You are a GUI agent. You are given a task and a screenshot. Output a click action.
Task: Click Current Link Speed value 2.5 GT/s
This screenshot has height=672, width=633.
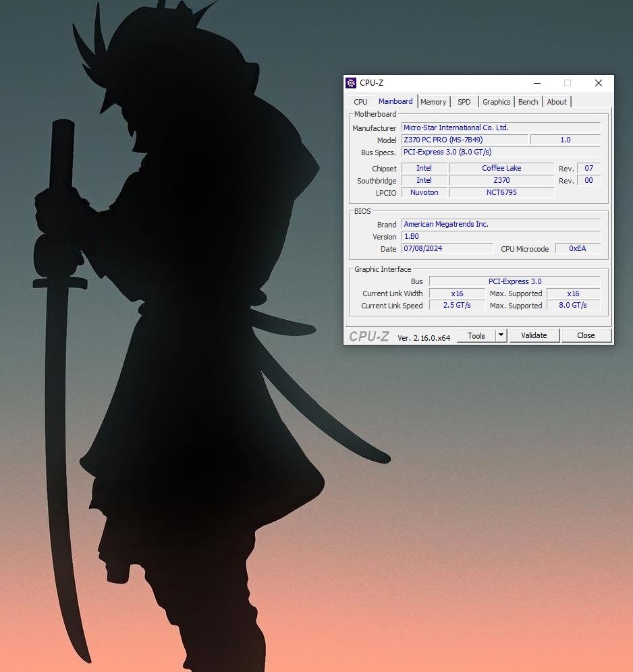[x=457, y=305]
